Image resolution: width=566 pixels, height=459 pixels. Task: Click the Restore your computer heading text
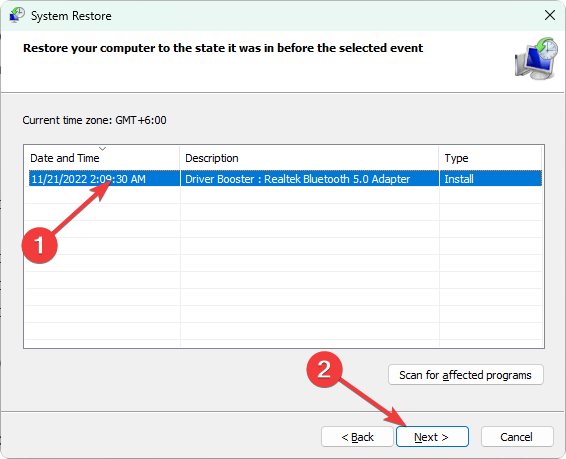tap(223, 48)
